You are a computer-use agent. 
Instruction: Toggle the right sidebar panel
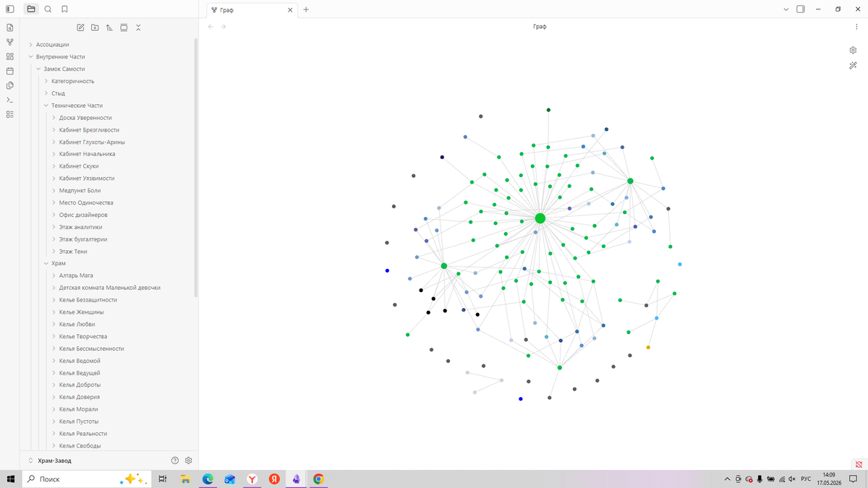pos(801,9)
